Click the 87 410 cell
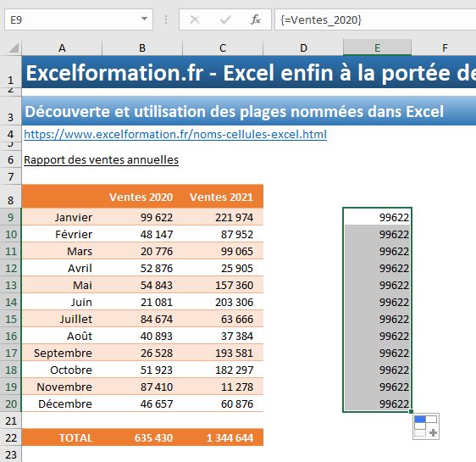Viewport: 476px width, 462px height. pos(142,387)
